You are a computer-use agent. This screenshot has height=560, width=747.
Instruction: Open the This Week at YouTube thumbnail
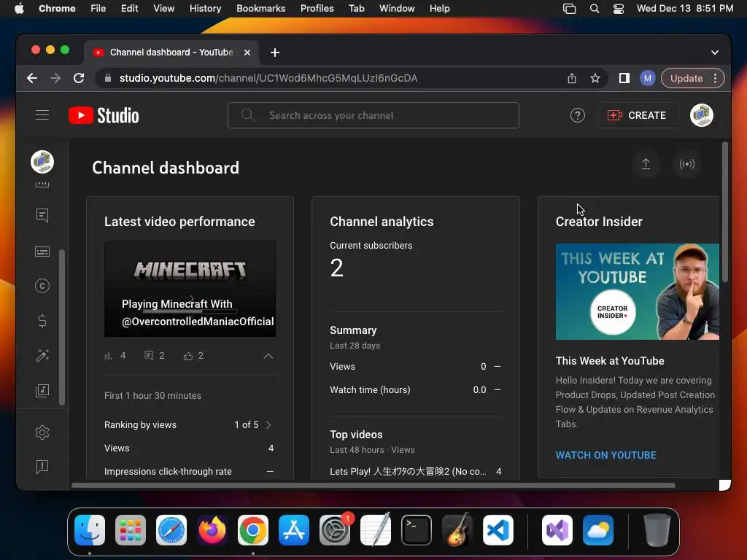637,292
